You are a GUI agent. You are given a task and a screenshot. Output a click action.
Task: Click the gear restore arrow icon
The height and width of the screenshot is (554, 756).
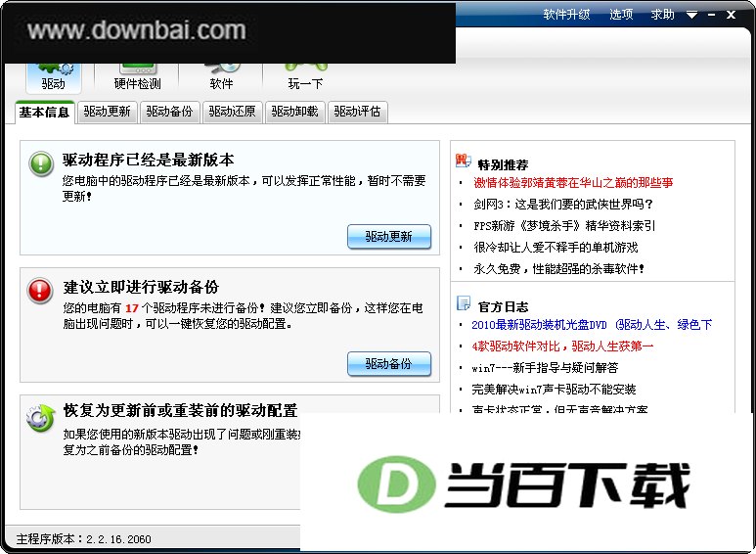point(41,418)
